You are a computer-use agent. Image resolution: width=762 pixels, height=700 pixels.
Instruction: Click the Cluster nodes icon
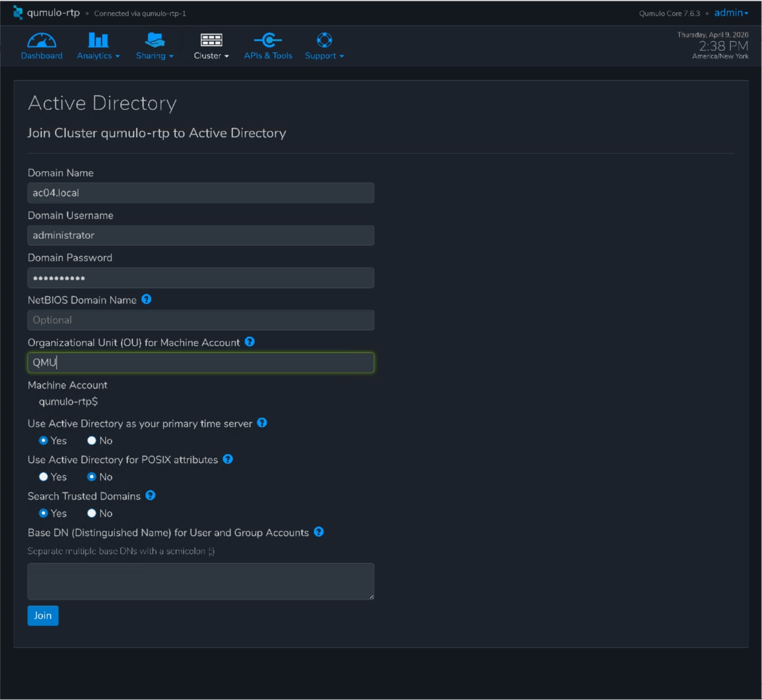212,40
